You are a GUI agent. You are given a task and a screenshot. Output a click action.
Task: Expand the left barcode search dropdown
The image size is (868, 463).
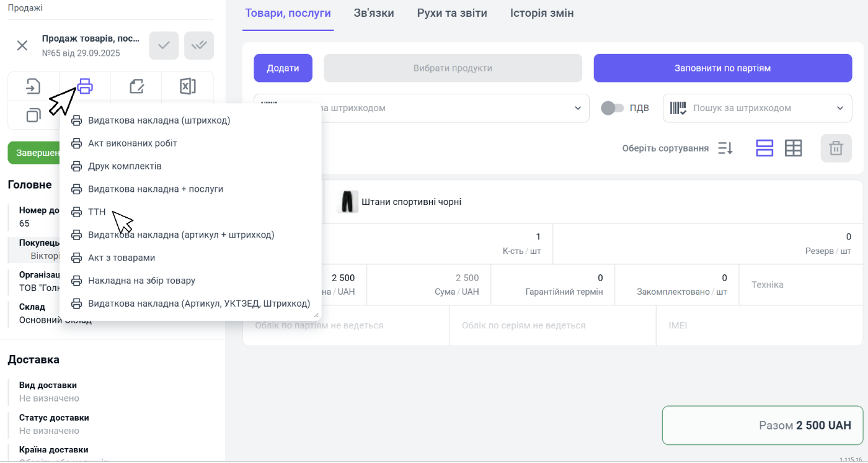click(x=578, y=108)
